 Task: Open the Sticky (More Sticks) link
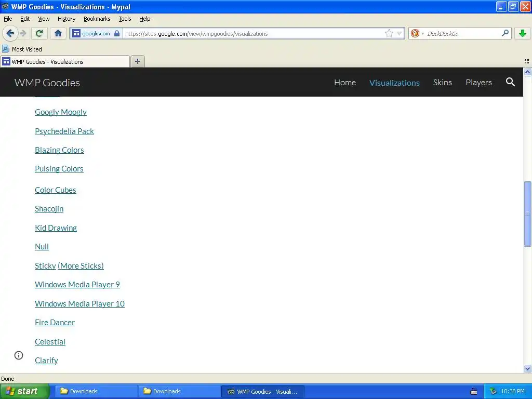coord(69,265)
